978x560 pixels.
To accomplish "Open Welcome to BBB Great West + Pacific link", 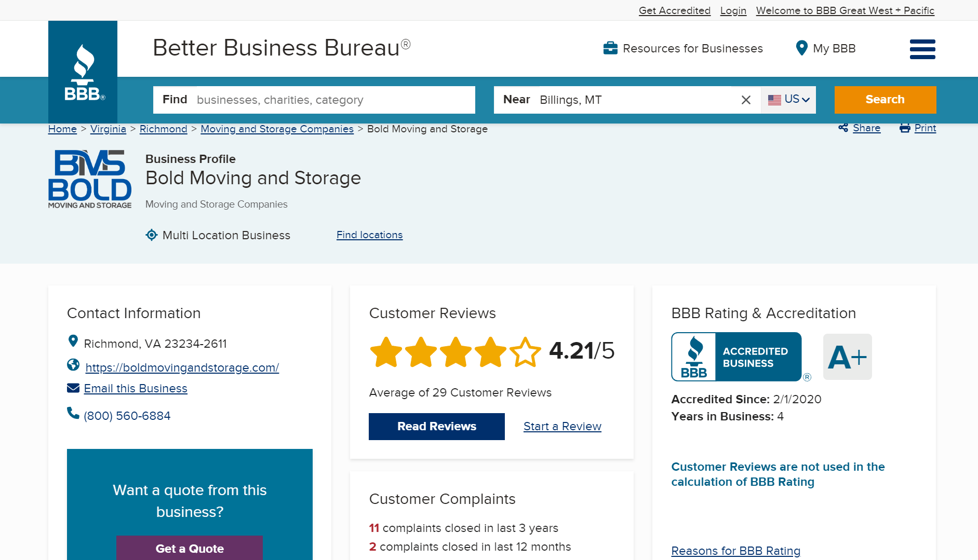I will tap(845, 10).
